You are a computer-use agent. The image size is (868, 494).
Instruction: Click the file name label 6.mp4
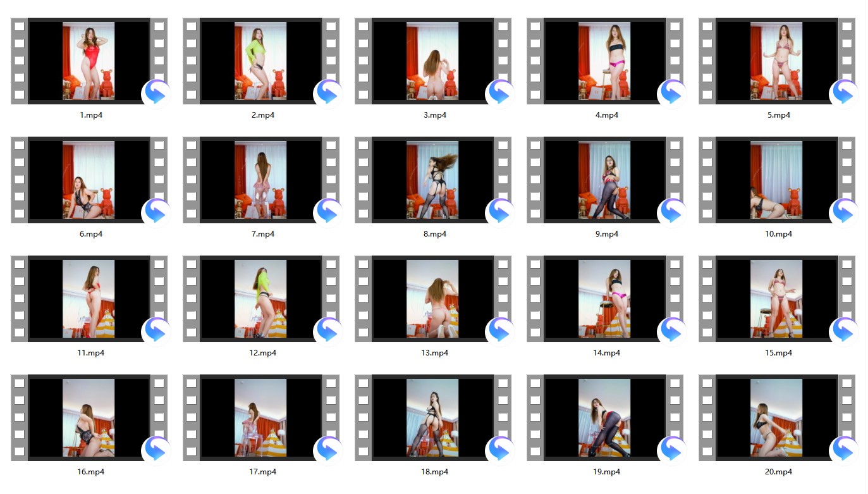tap(91, 234)
